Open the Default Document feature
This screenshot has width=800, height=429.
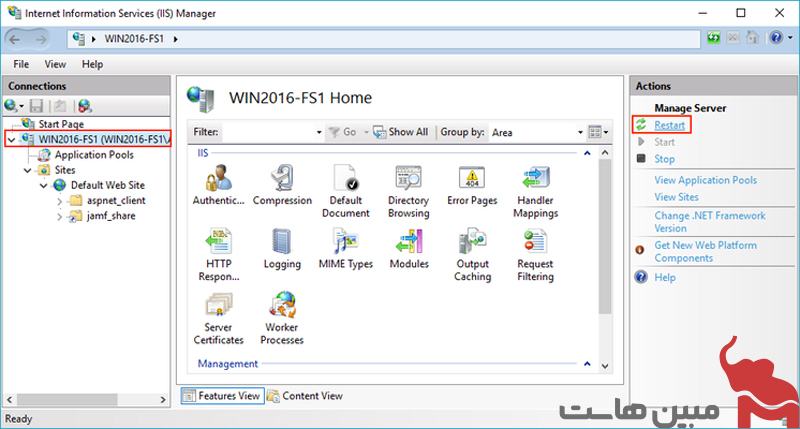pyautogui.click(x=345, y=191)
